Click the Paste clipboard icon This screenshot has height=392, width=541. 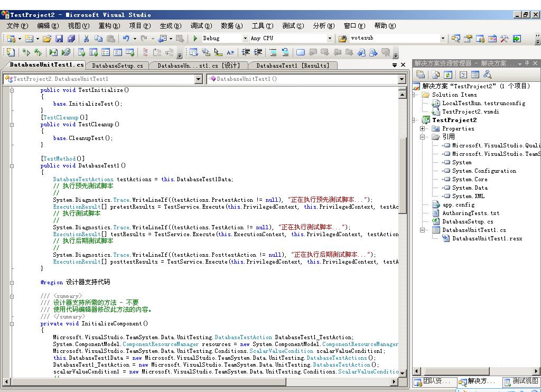[x=111, y=39]
